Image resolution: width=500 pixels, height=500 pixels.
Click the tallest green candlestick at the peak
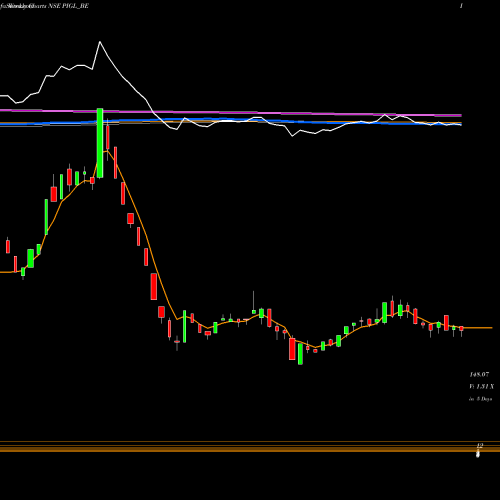100,143
